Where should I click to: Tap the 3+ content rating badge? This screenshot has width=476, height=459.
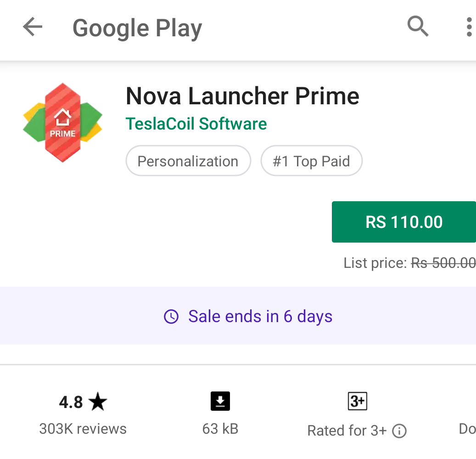pyautogui.click(x=358, y=401)
